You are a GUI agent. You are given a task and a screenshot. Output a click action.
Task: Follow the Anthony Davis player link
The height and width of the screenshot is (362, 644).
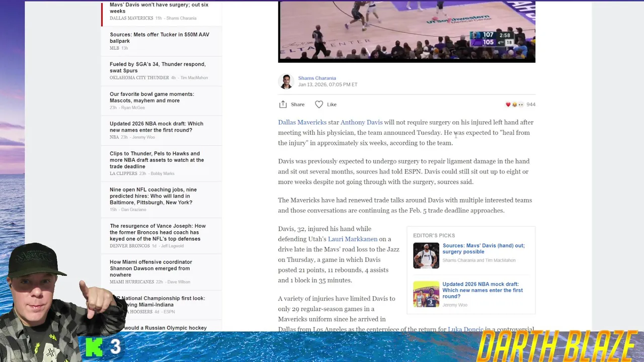[361, 122]
